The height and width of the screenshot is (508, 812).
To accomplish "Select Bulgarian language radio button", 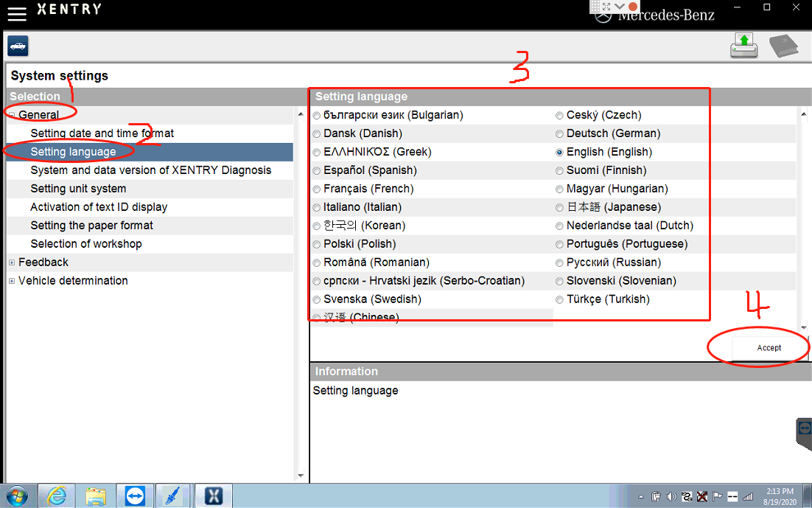I will [x=316, y=116].
